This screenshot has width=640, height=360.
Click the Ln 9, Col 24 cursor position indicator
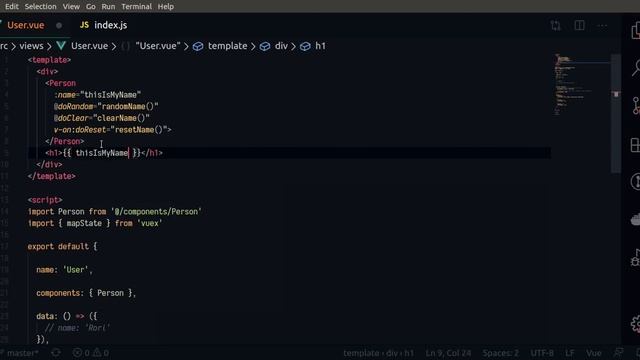[x=448, y=353]
